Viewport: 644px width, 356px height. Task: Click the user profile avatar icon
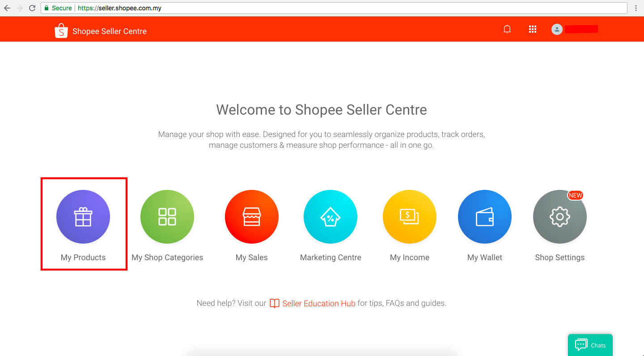tap(557, 29)
